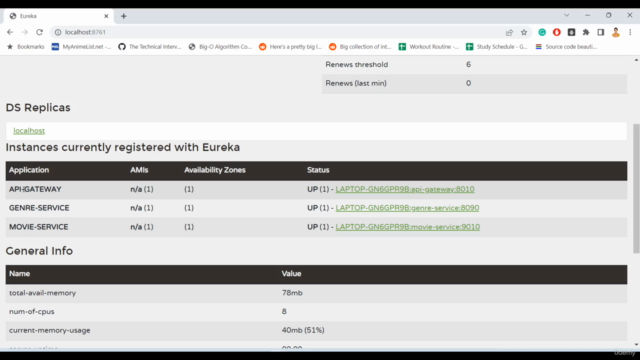Click the share page icon

[x=509, y=32]
